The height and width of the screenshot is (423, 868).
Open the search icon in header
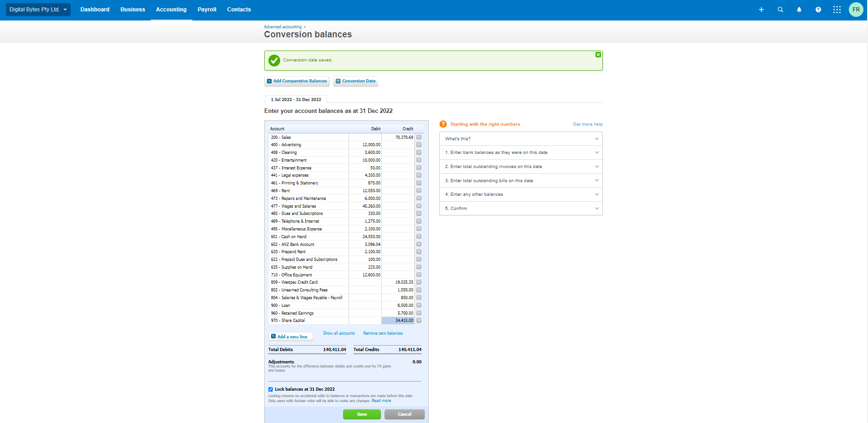pos(780,10)
